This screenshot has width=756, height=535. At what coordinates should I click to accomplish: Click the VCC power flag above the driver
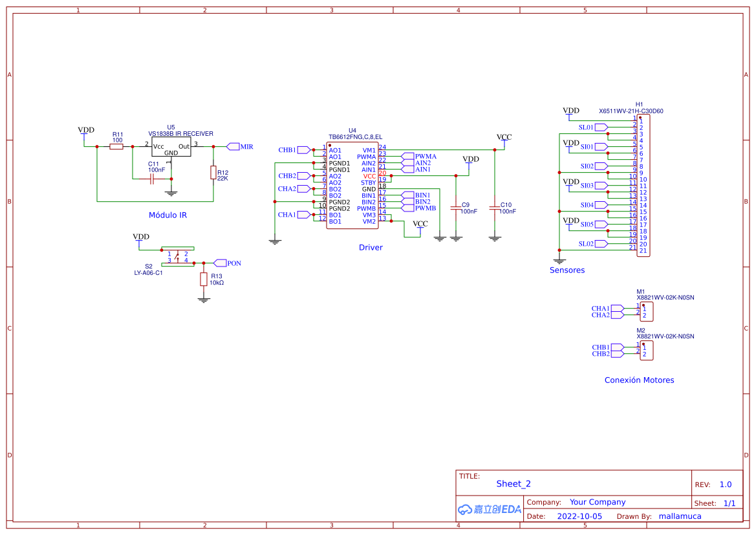pos(503,138)
